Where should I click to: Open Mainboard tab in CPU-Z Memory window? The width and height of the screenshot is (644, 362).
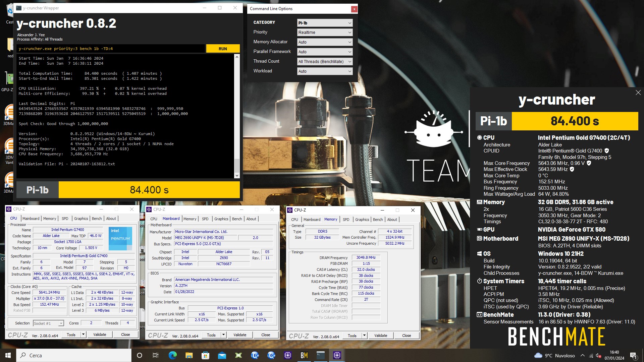[312, 220]
